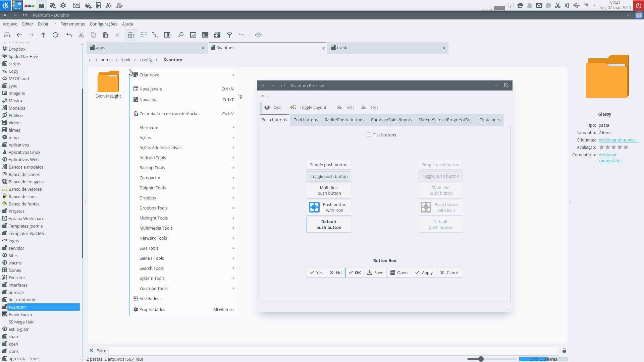Expand the system tray hidden icons arrow

(x=594, y=5)
